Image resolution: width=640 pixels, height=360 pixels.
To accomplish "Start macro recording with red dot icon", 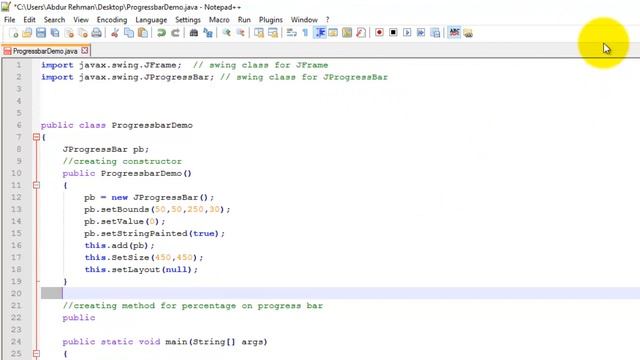I will coord(379,33).
